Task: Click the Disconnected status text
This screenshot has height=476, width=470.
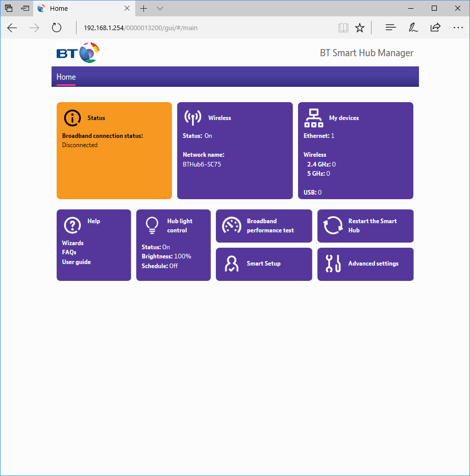Action: [x=80, y=145]
